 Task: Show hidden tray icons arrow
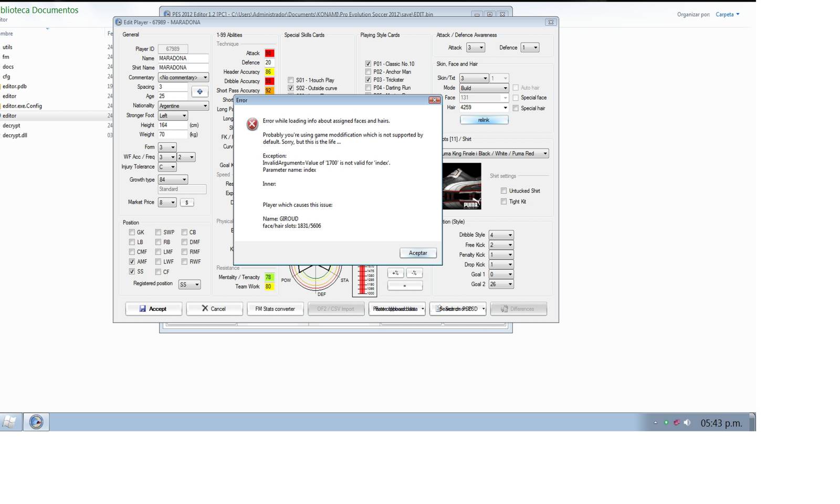(655, 423)
